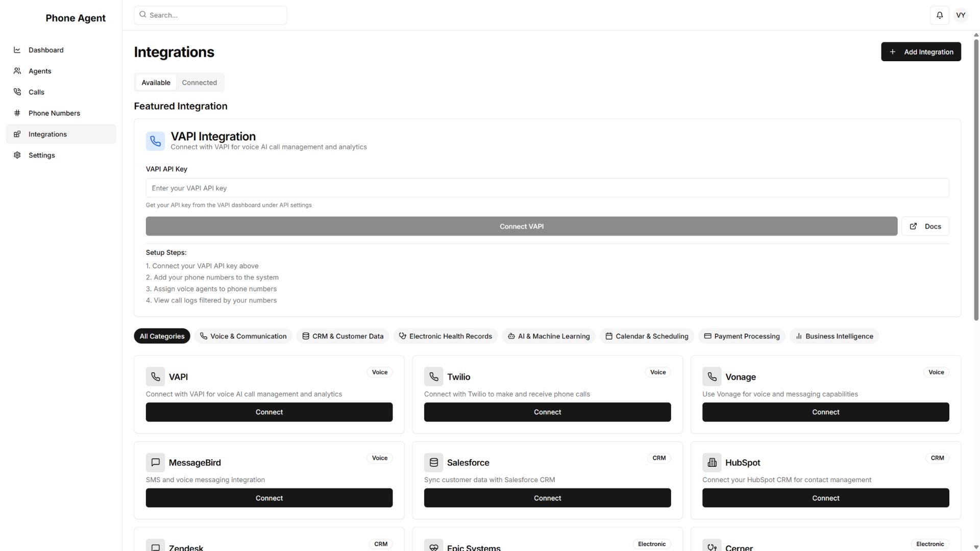Open the VAPI Docs link
Screen dimensions: 980x551
click(x=925, y=227)
